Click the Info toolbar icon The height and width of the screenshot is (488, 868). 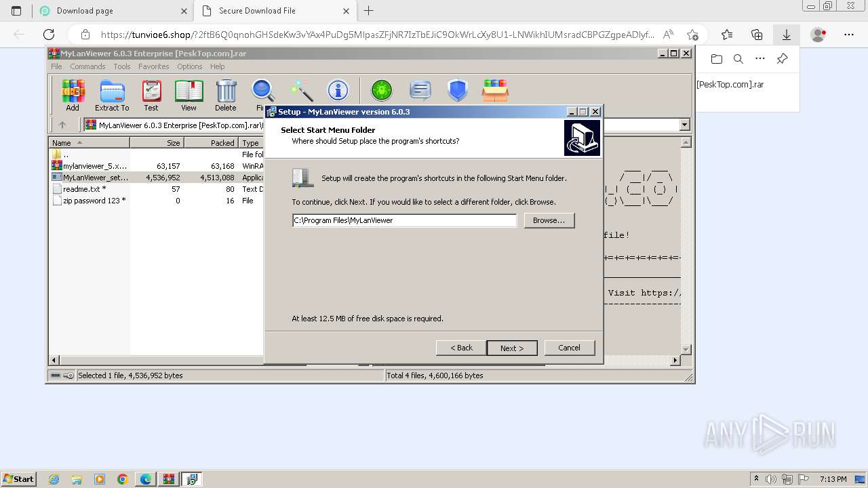tap(338, 91)
